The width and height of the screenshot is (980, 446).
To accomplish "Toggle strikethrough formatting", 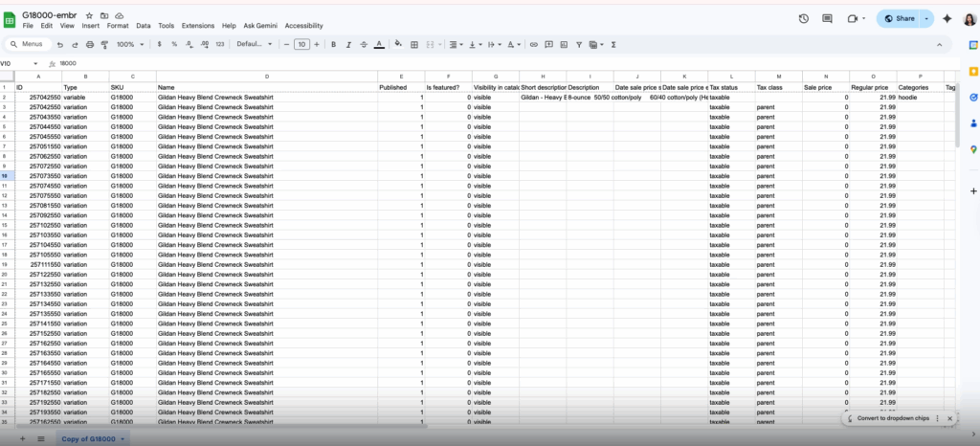I will pos(364,44).
